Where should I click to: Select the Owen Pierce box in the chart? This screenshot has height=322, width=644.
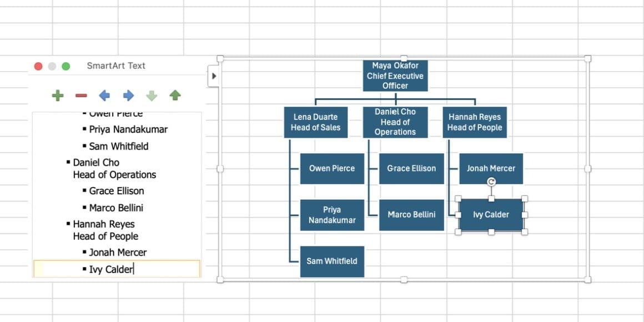click(x=332, y=168)
